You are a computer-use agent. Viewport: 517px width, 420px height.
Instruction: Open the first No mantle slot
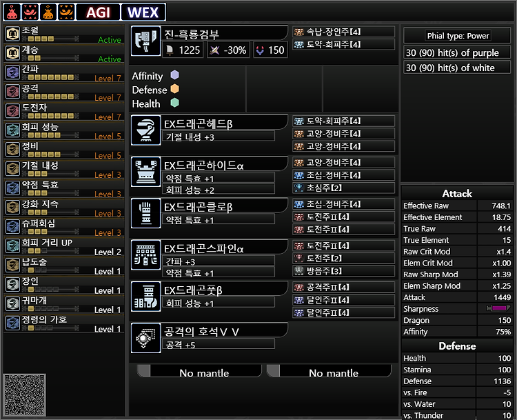coord(199,371)
